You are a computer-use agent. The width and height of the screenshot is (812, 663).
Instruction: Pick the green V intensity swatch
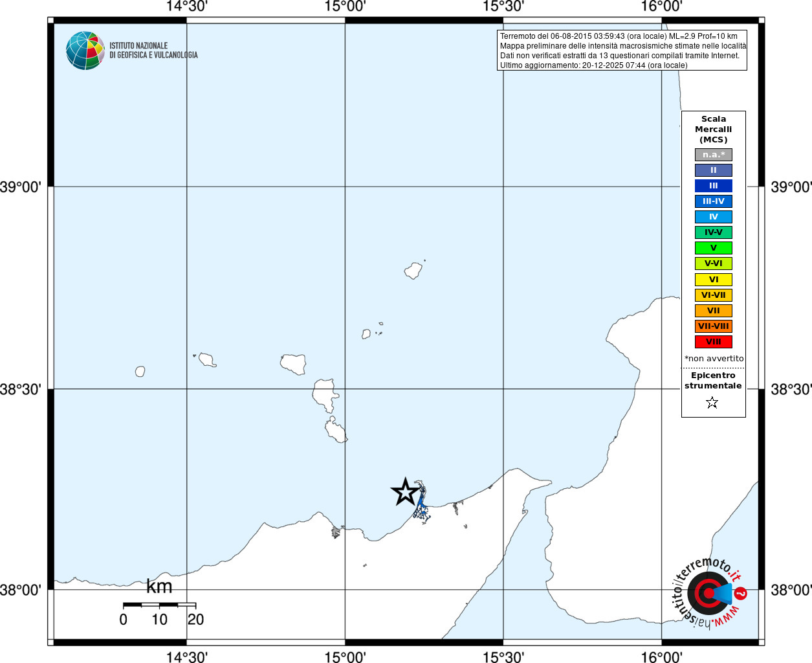point(714,248)
